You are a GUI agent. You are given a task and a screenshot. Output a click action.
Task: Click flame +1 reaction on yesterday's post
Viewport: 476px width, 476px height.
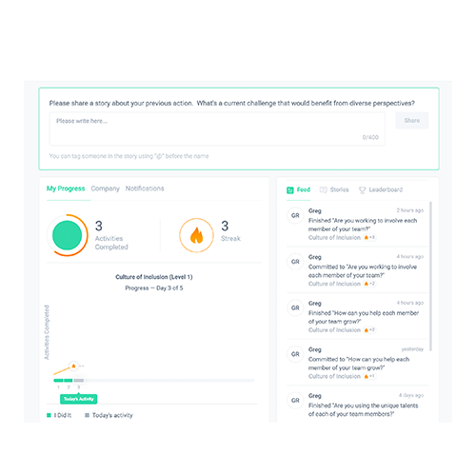pos(369,376)
